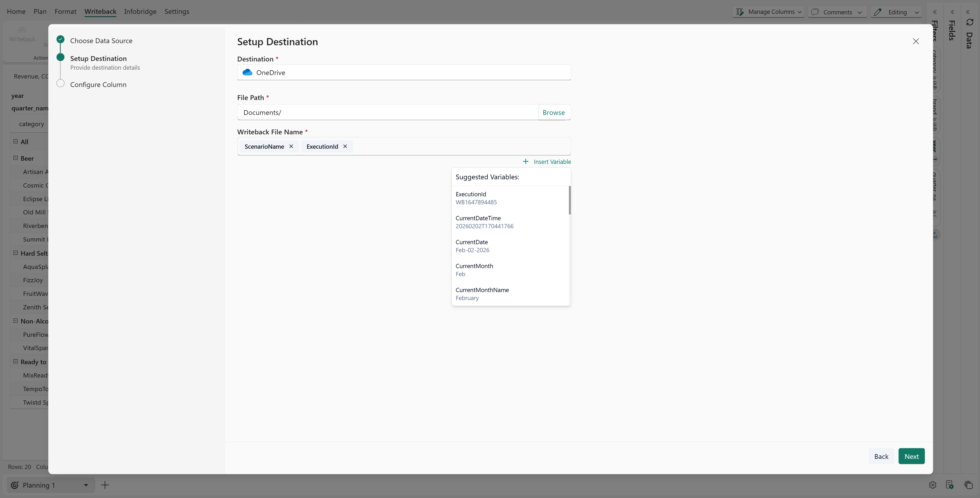Proceed with the Next button

point(911,456)
